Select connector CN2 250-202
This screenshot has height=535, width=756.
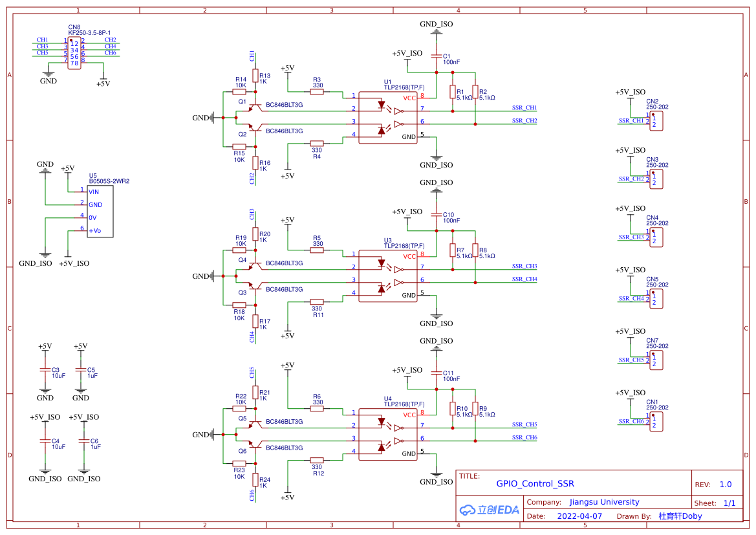(x=656, y=121)
